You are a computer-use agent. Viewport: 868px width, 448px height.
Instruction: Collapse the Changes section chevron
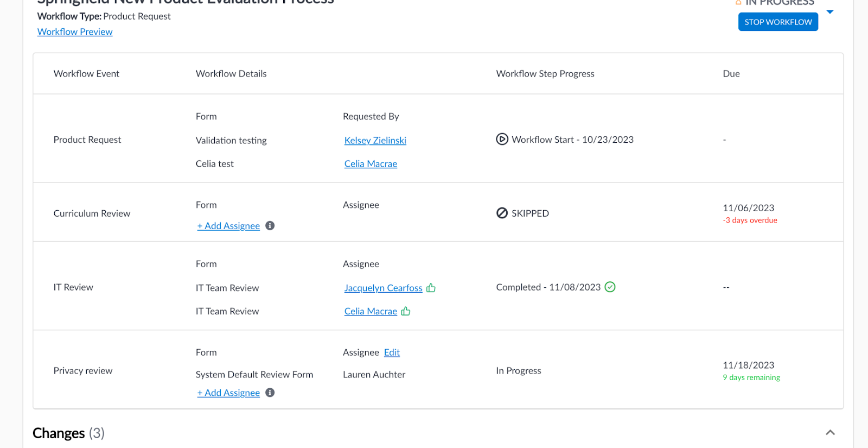830,433
